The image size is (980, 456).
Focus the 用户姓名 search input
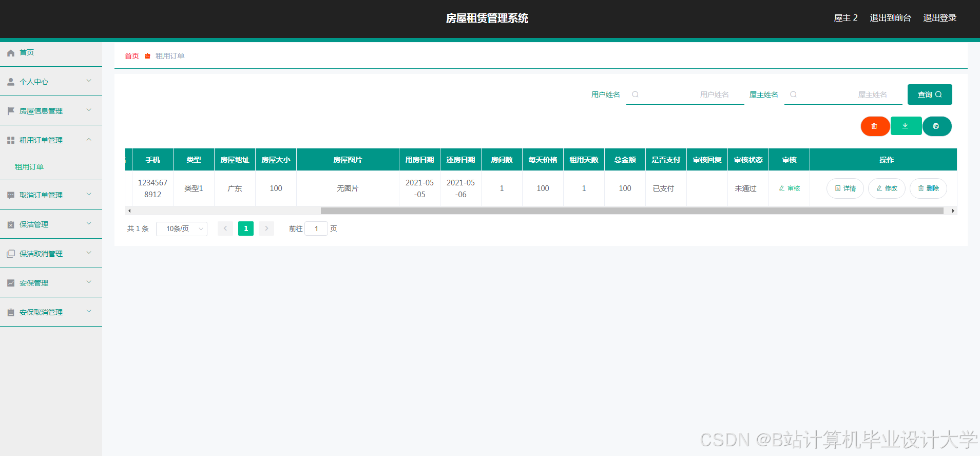685,94
